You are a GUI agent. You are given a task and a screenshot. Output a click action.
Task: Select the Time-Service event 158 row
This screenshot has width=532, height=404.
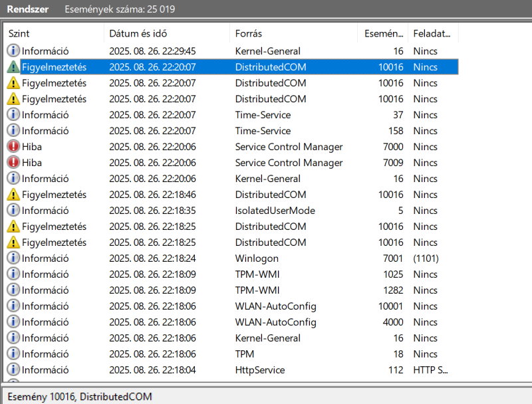(x=232, y=131)
